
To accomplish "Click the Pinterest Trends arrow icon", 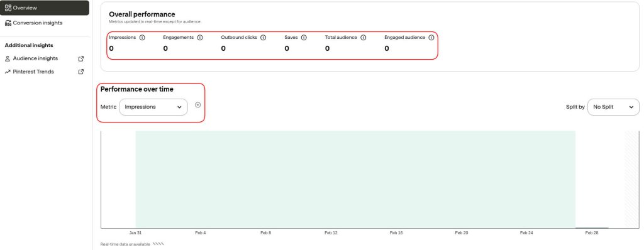I will coord(8,72).
